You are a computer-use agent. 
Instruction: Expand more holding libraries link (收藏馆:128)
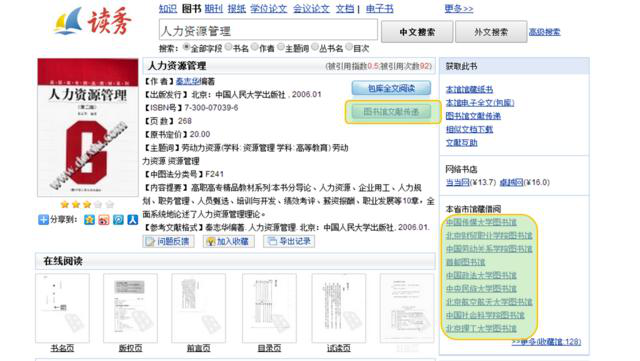click(546, 341)
